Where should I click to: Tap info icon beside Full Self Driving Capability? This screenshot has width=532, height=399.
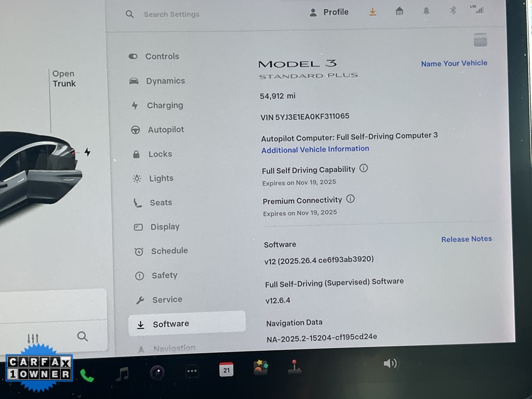click(x=363, y=168)
